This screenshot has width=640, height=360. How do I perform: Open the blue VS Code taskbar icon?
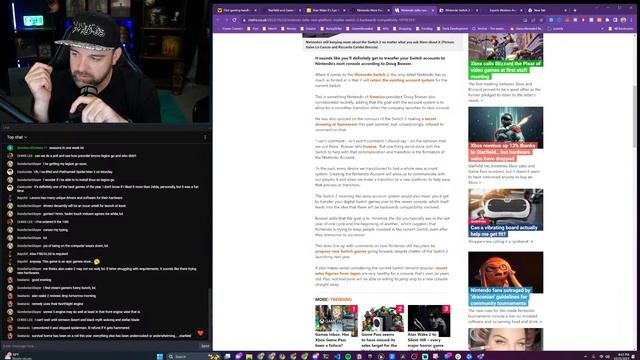pyautogui.click(x=337, y=356)
